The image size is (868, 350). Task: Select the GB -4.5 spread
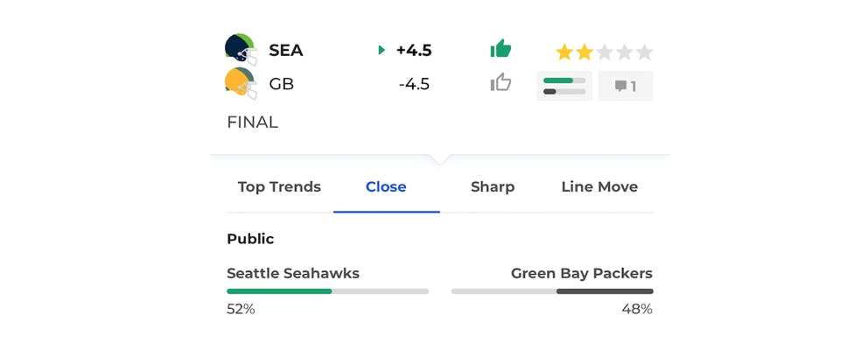(414, 85)
